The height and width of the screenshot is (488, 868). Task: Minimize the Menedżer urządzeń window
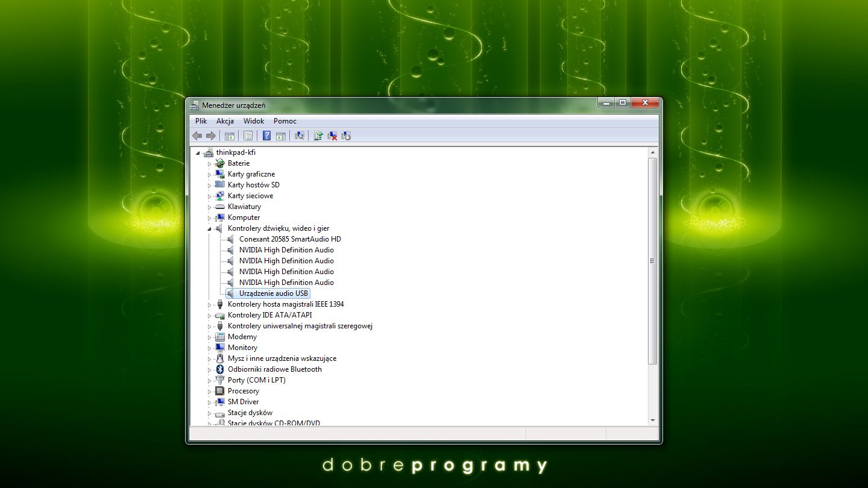click(x=606, y=103)
